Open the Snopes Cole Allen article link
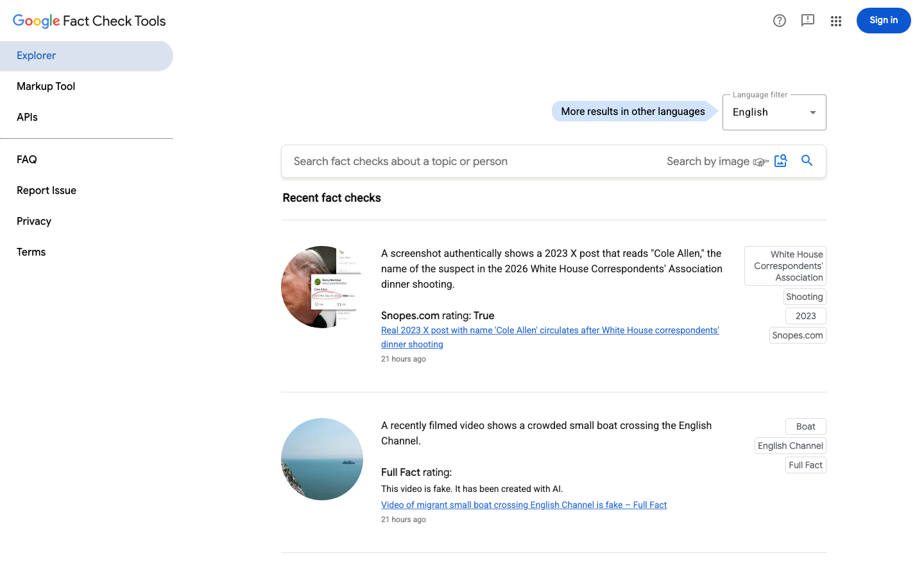 click(x=550, y=337)
